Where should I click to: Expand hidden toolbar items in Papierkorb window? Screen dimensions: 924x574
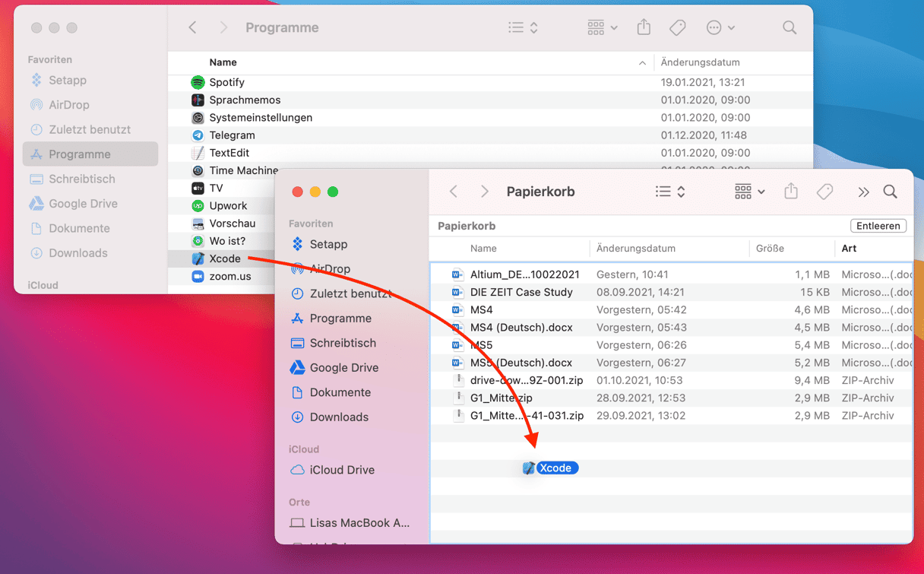click(863, 192)
